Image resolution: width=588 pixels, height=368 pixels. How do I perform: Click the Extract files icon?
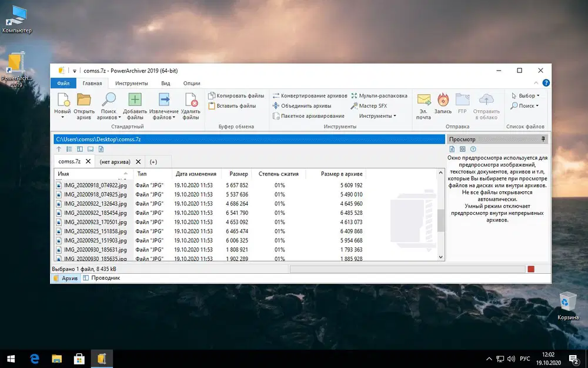164,100
